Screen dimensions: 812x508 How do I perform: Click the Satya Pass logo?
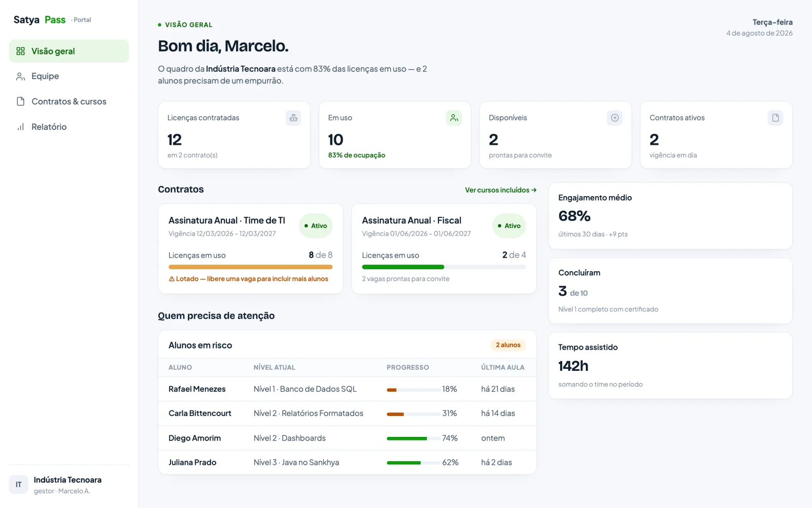pos(40,20)
